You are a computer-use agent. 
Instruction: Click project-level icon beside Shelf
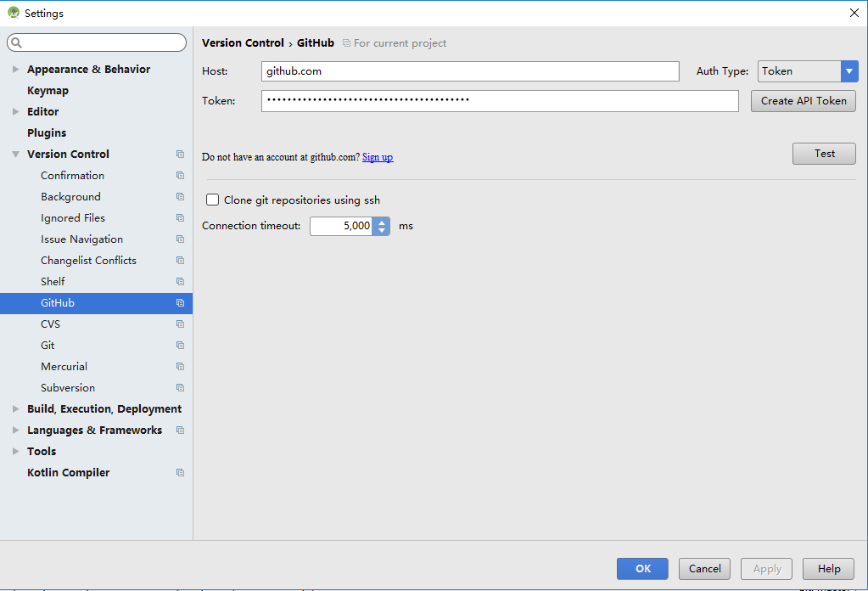click(180, 281)
